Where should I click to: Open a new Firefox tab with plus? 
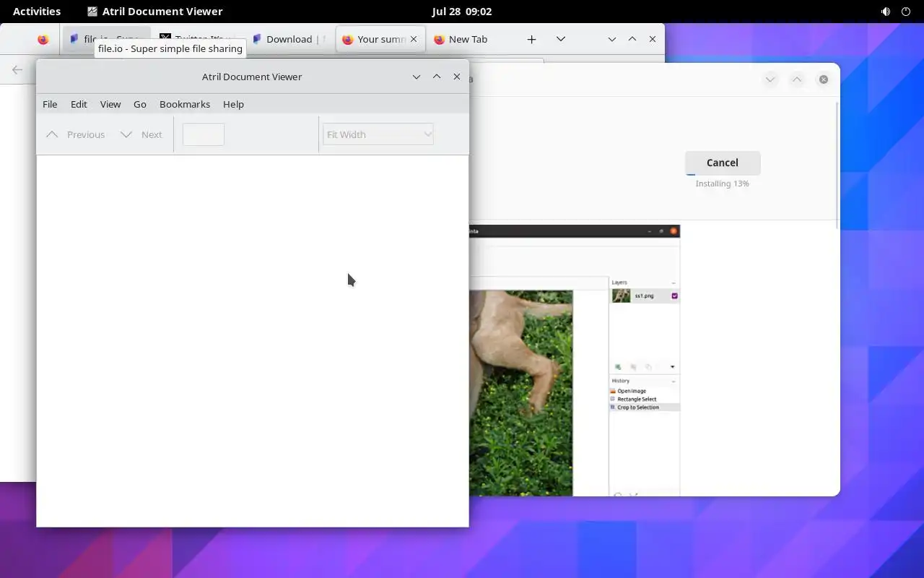[x=531, y=39]
